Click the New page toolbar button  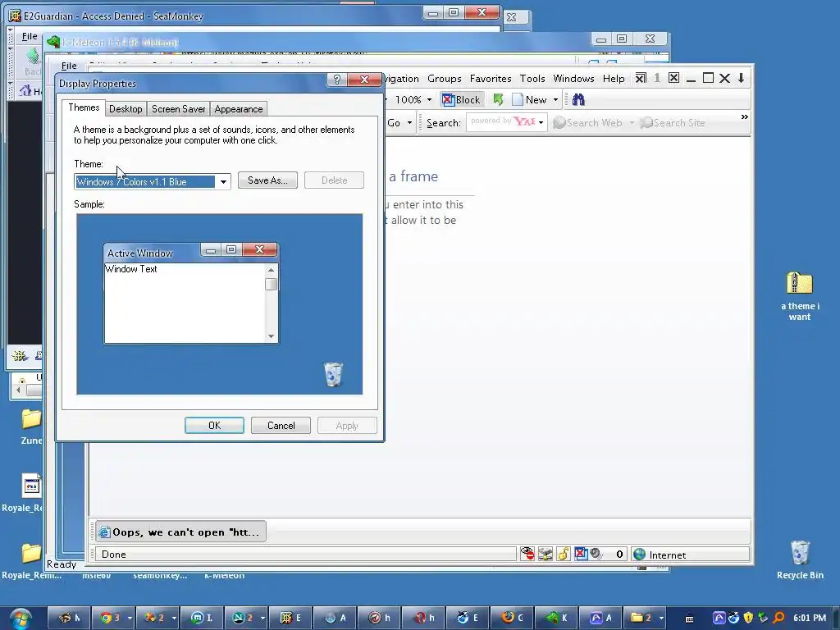coord(529,99)
